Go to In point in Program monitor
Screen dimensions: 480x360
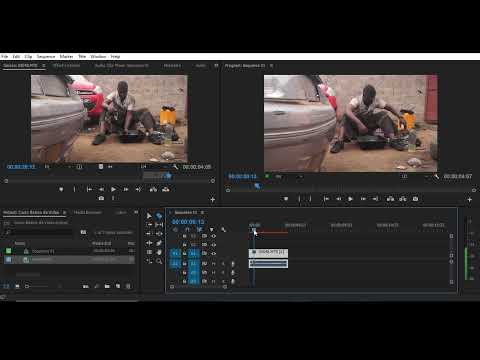coord(326,199)
